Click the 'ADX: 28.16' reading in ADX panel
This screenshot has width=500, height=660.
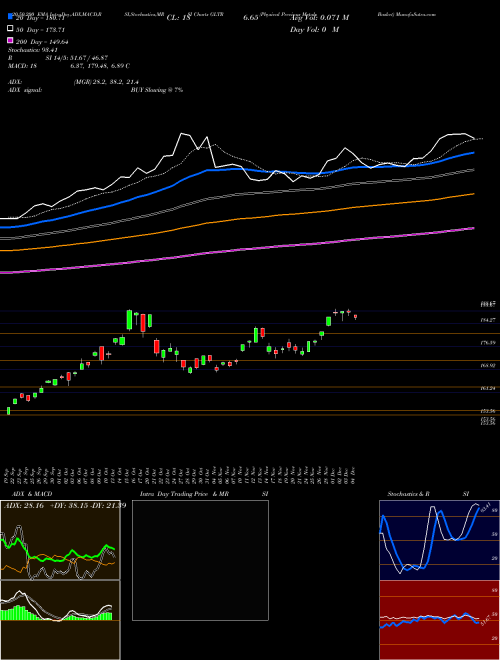pyautogui.click(x=24, y=506)
